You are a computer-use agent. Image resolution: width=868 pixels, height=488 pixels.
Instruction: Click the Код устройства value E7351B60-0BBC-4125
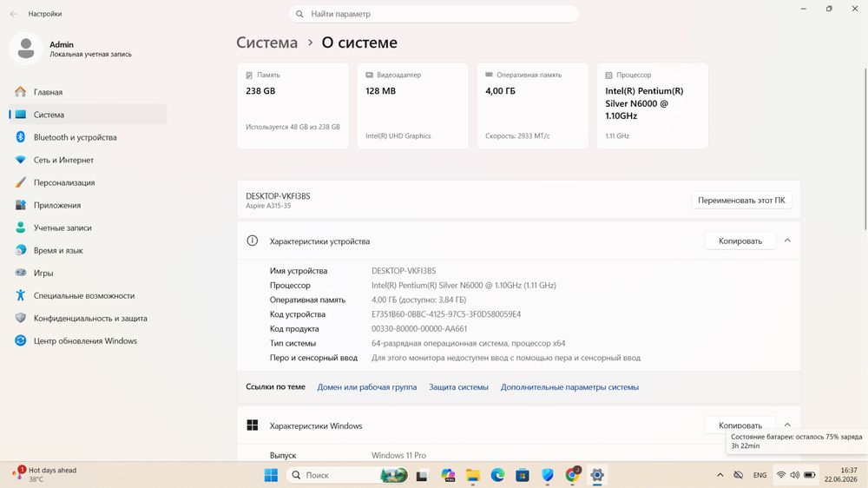pos(446,314)
